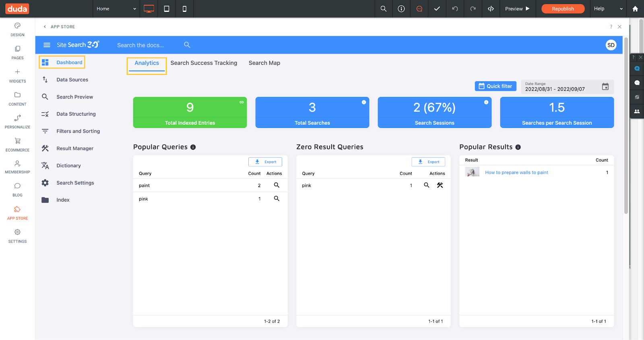Select the Dashboard menu item
Screen dimensions: 644x340
coord(62,62)
